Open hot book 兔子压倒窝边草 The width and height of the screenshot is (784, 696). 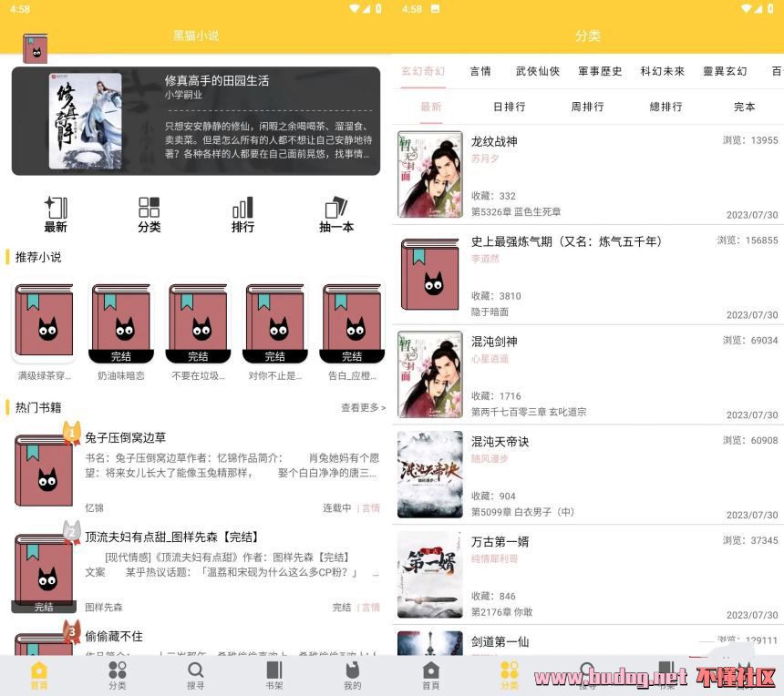tap(196, 472)
